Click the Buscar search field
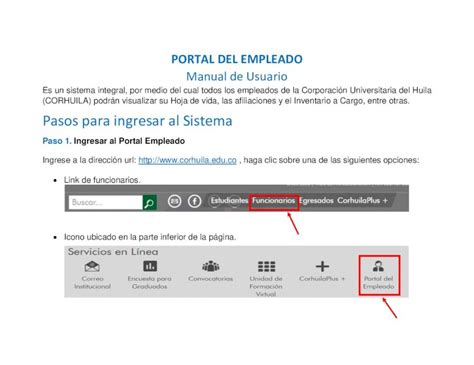 coord(106,202)
